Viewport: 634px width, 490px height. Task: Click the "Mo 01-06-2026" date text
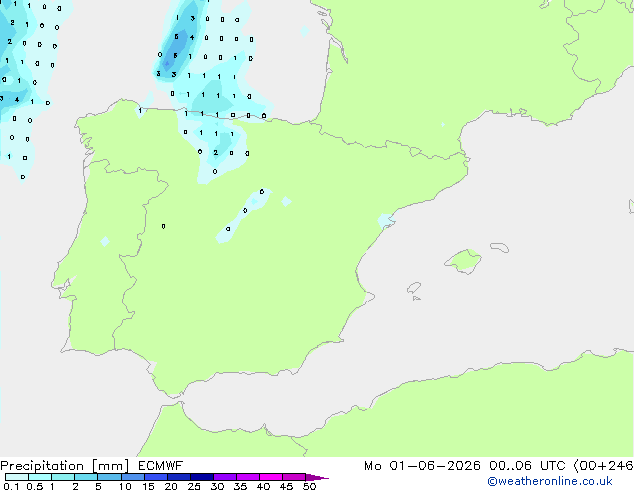(422, 466)
